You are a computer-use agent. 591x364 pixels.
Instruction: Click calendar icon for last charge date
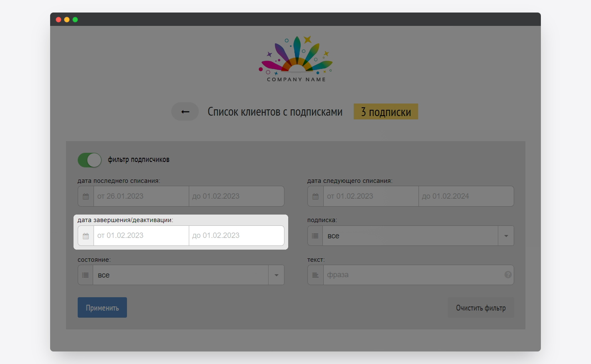coord(86,196)
